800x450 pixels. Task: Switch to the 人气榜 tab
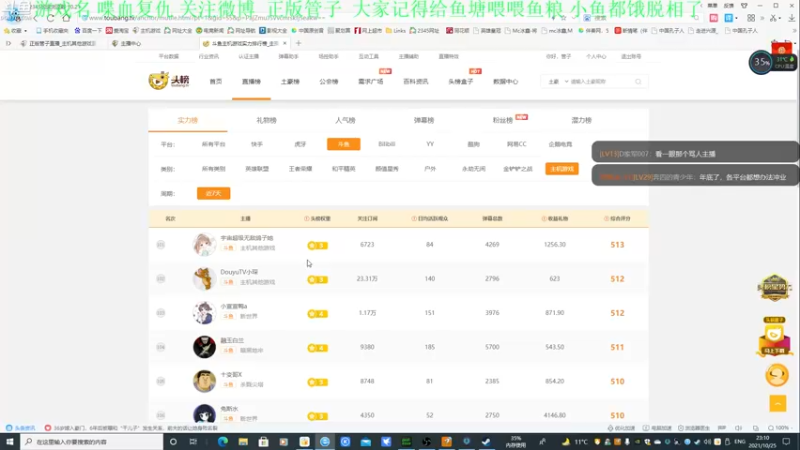(345, 120)
